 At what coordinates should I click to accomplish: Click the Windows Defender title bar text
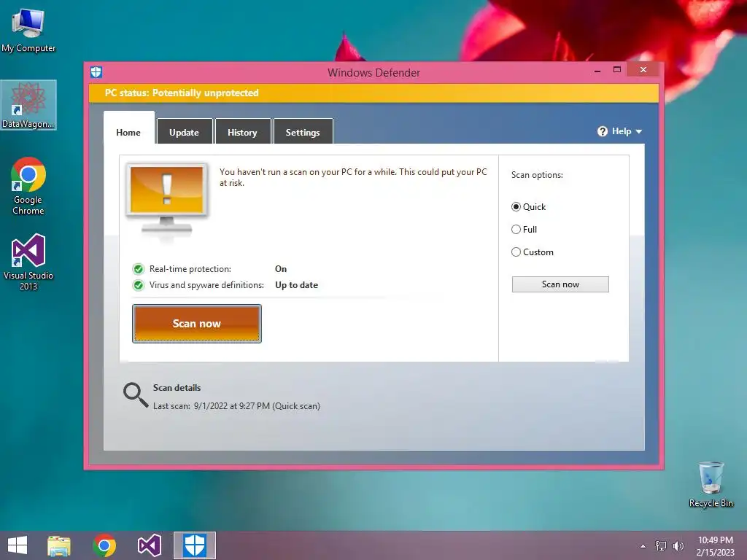(374, 73)
